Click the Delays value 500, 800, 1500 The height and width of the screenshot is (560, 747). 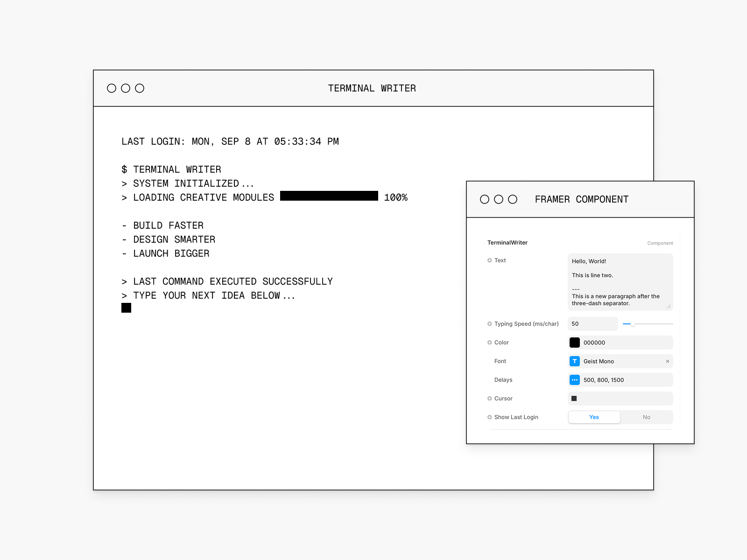pos(604,380)
